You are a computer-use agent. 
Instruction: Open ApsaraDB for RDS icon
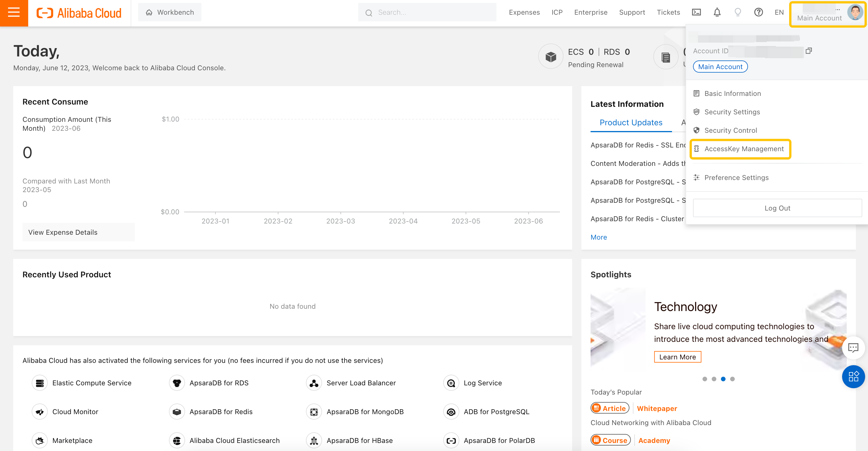tap(177, 383)
